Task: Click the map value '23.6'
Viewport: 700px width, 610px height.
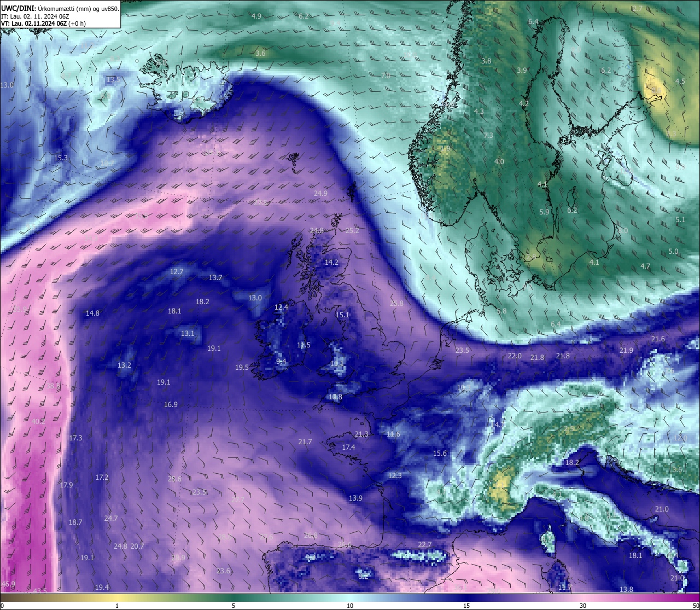Action: 223,571
